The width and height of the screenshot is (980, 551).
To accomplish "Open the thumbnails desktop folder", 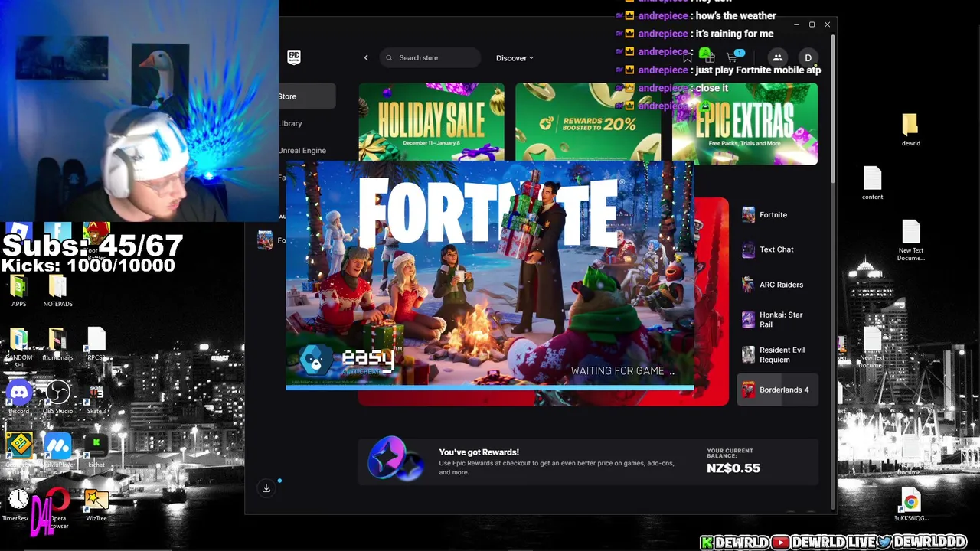I will pyautogui.click(x=57, y=344).
